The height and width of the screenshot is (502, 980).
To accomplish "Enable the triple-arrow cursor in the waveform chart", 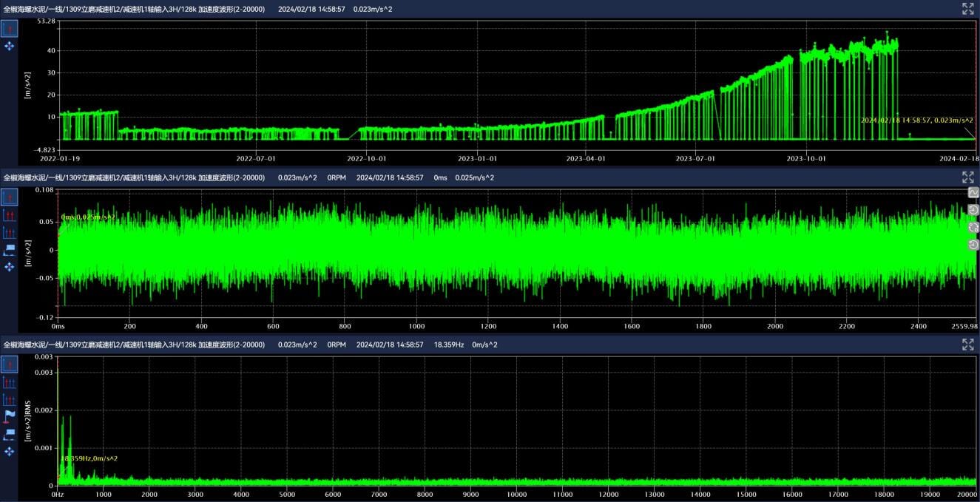I will click(x=10, y=231).
